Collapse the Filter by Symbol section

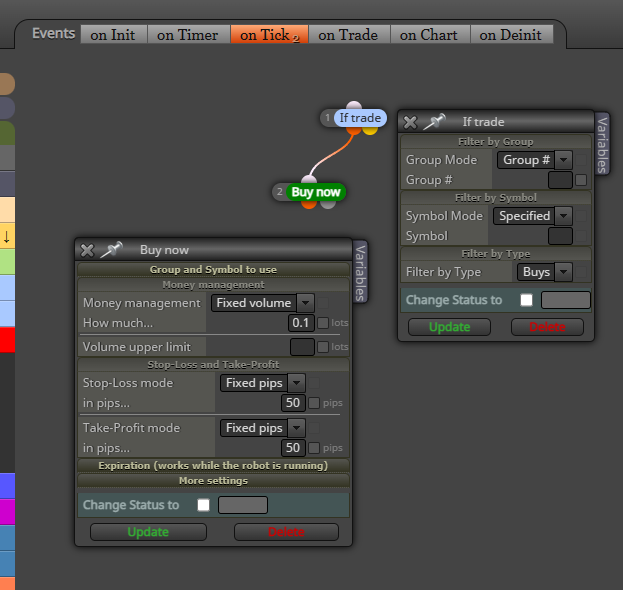(495, 198)
